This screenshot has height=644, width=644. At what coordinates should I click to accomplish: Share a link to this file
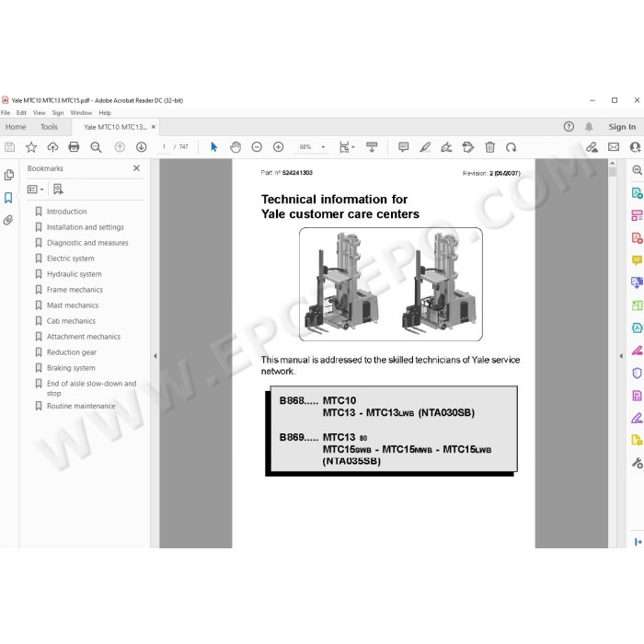coord(592,147)
